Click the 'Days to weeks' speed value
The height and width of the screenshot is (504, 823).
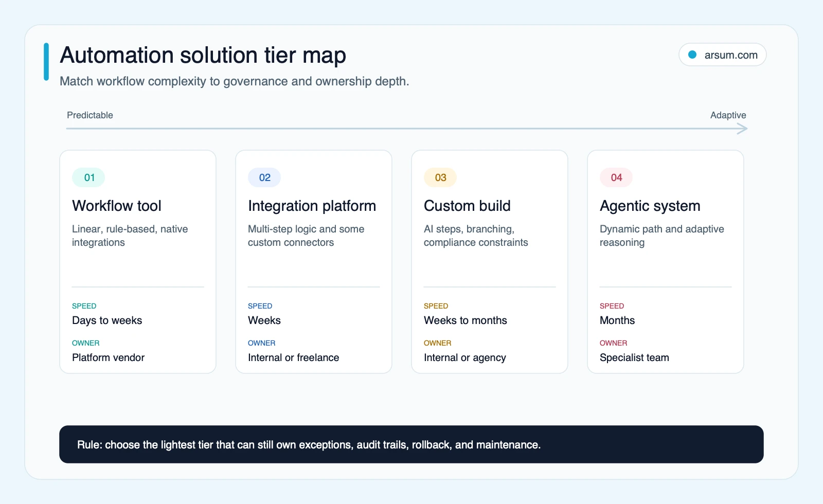click(107, 320)
